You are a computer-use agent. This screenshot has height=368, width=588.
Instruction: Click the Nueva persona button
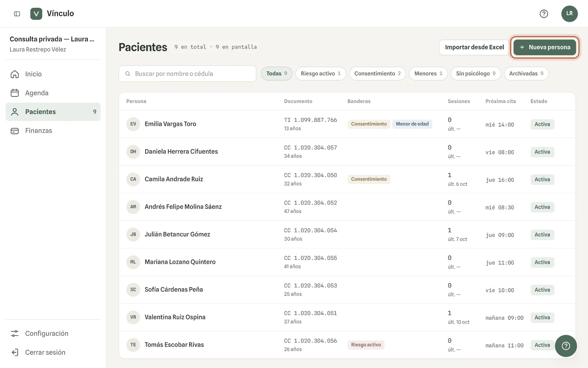point(545,47)
